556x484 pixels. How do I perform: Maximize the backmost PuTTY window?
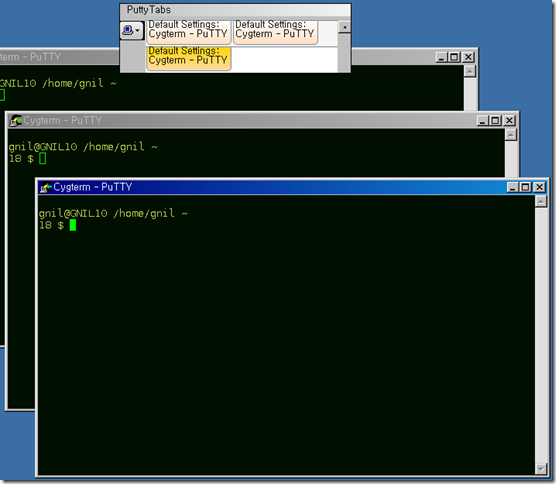coord(454,57)
